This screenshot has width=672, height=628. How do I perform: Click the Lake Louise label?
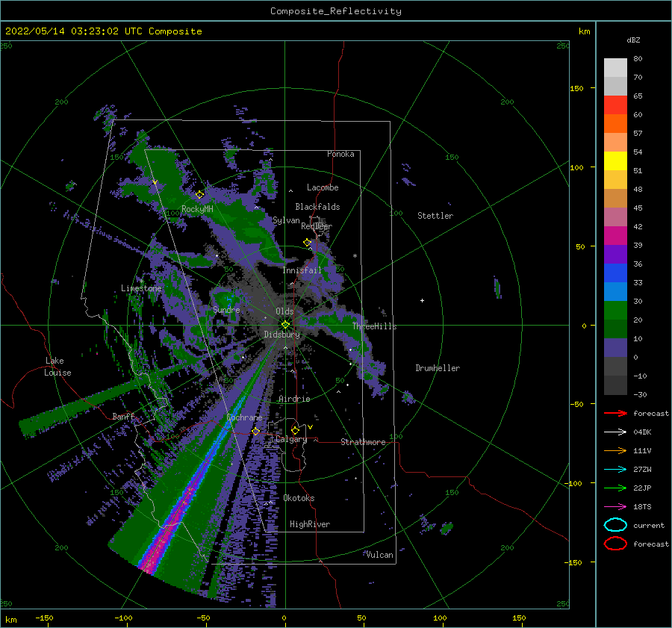pyautogui.click(x=57, y=367)
